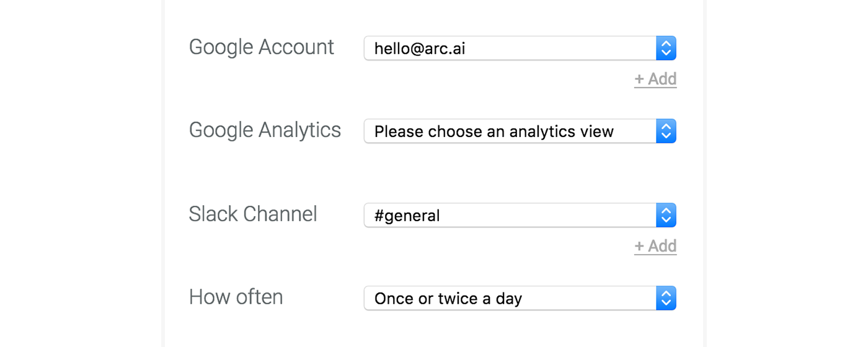The height and width of the screenshot is (347, 868).
Task: Click the blue arrows on Google Account selector
Action: point(666,48)
